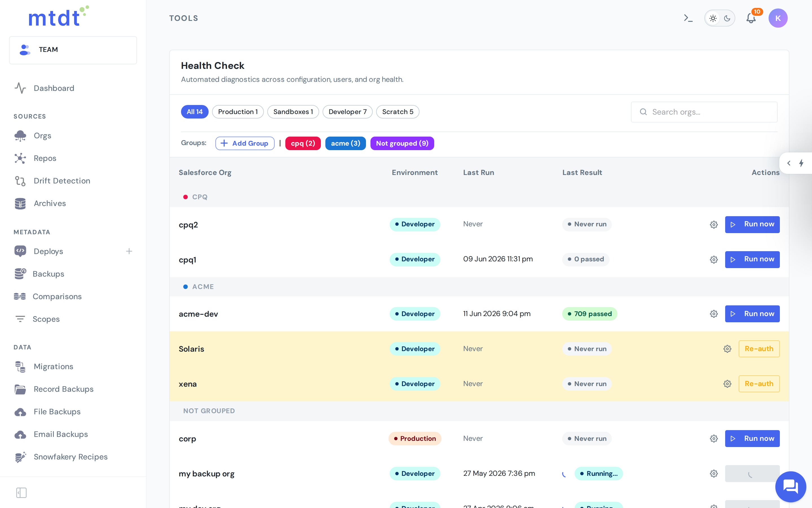The width and height of the screenshot is (812, 508).
Task: Click the Comparisons icon
Action: click(x=20, y=296)
